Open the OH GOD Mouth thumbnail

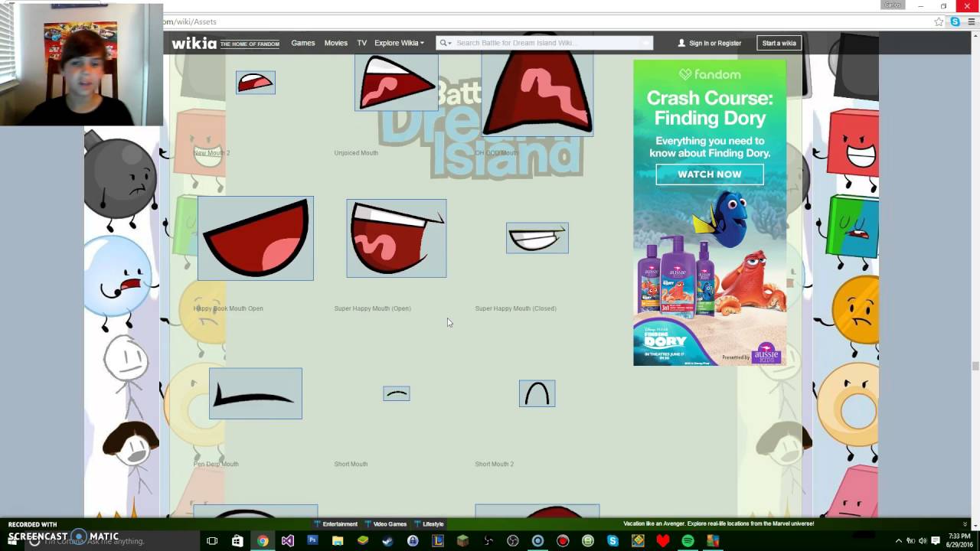(x=537, y=95)
